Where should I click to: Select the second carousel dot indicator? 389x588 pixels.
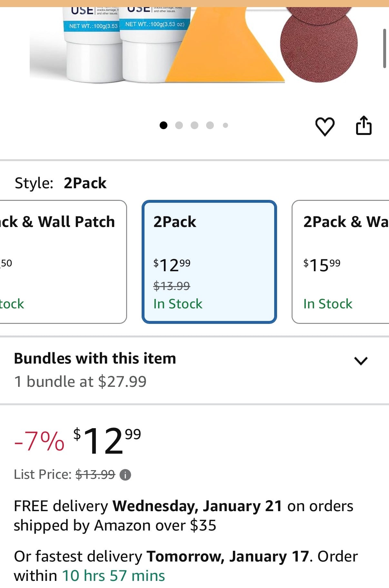point(178,125)
